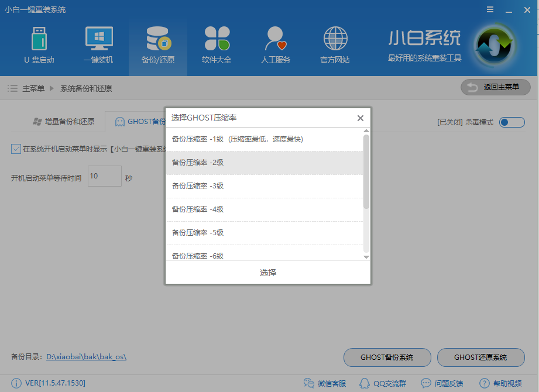
Task: Confirm with the 选择 button
Action: pyautogui.click(x=267, y=272)
